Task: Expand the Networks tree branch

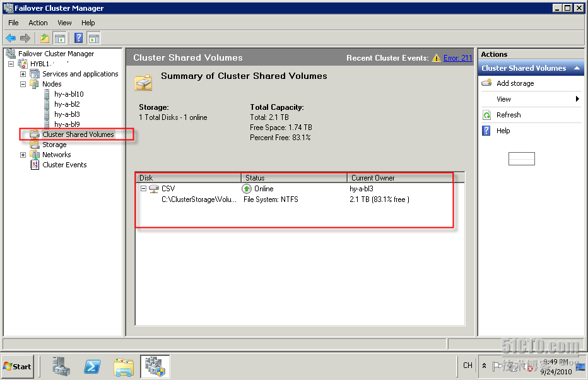Action: point(23,155)
